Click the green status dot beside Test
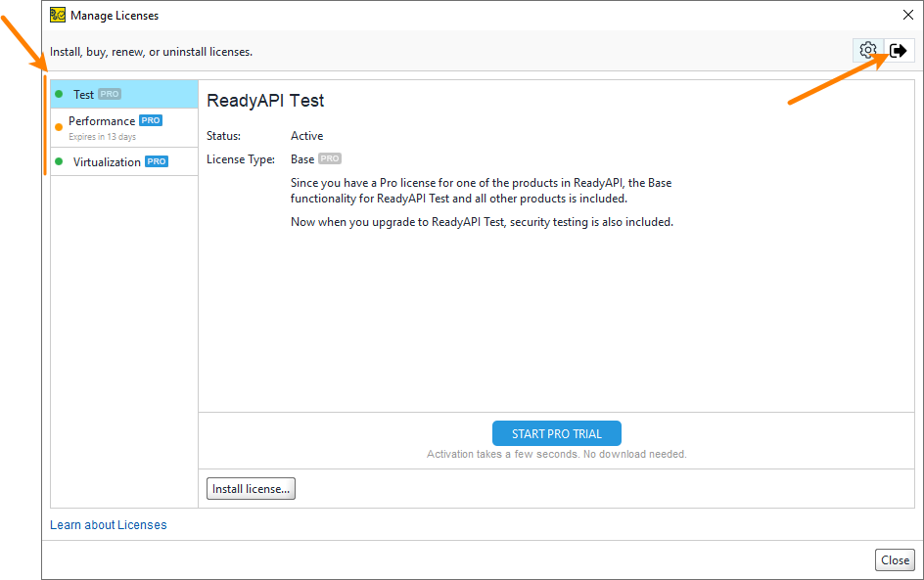The image size is (924, 580). tap(59, 94)
